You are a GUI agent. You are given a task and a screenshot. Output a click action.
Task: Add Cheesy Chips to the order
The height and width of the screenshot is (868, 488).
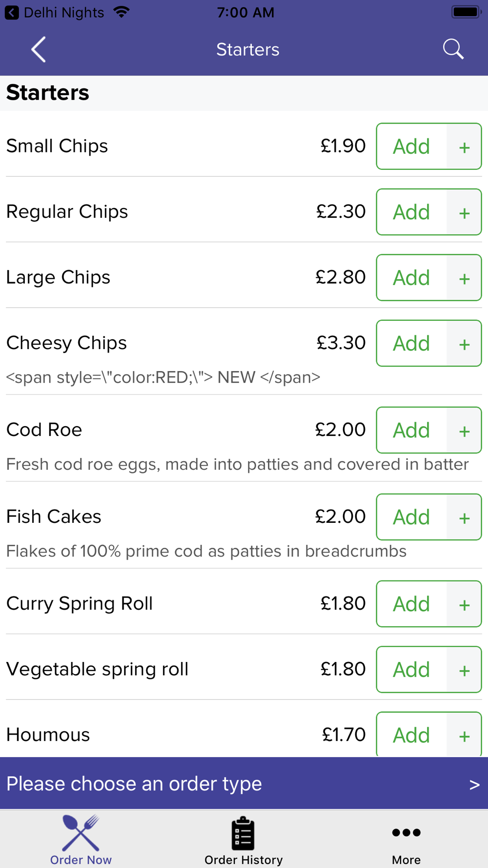click(411, 344)
